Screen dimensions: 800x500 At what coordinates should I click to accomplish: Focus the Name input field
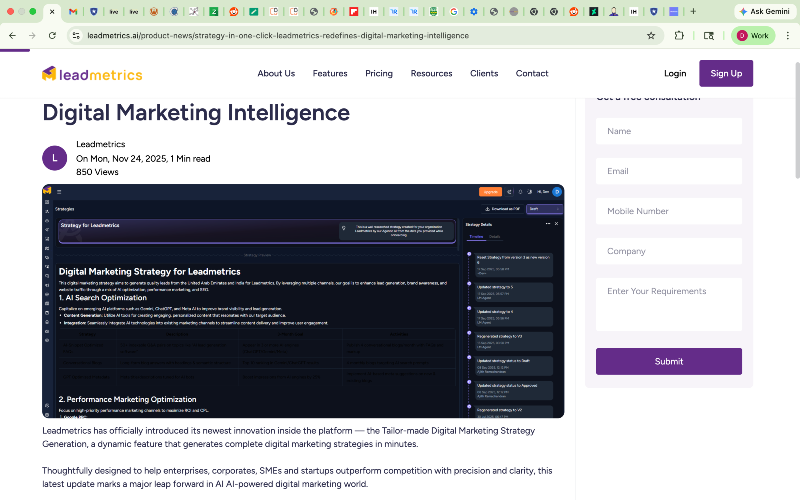(x=669, y=131)
